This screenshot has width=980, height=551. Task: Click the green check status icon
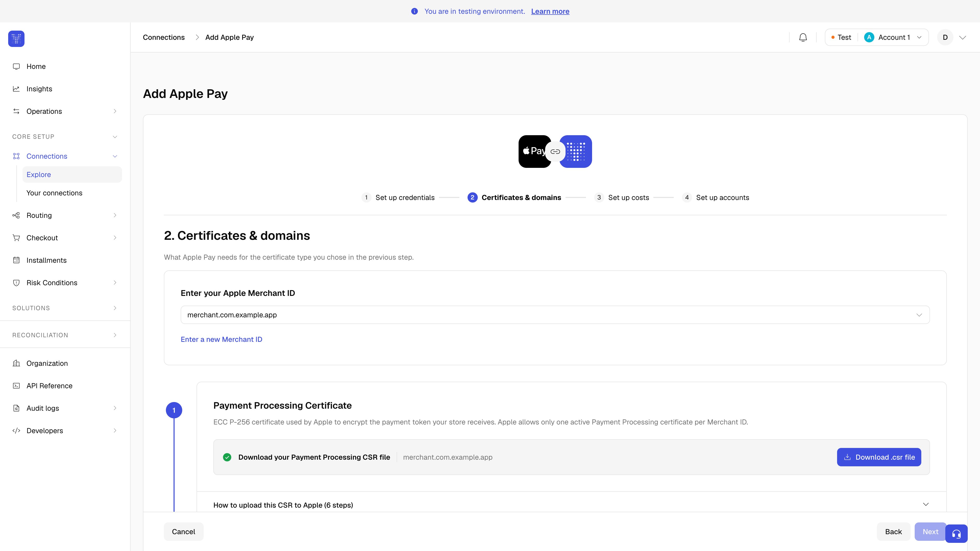click(x=227, y=457)
